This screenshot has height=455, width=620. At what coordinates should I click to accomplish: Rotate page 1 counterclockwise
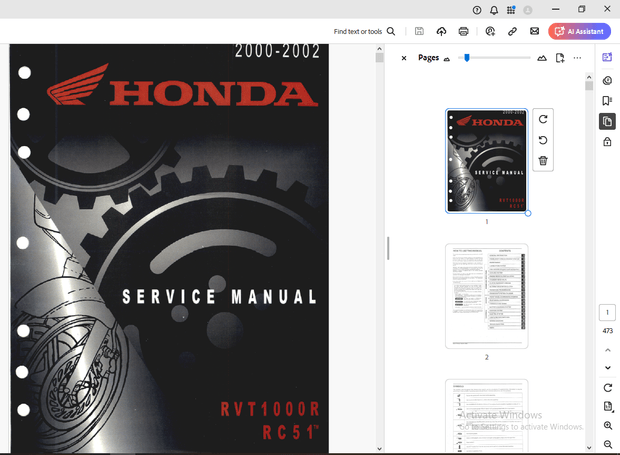tap(543, 140)
